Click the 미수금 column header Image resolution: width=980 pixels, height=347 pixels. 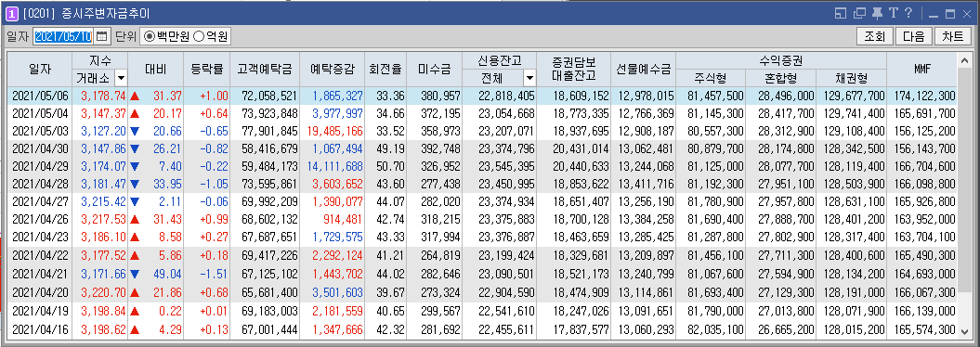click(x=434, y=70)
